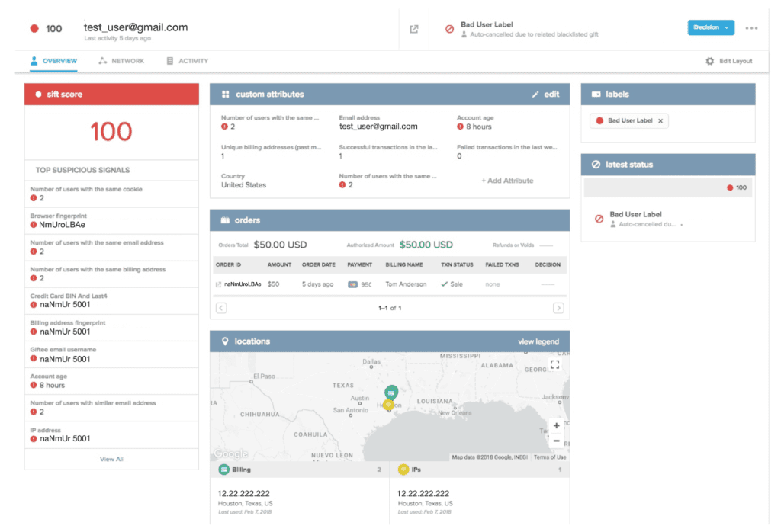Click billing name Tom Anderson
Viewport: 781px width, 532px height.
pyautogui.click(x=406, y=284)
